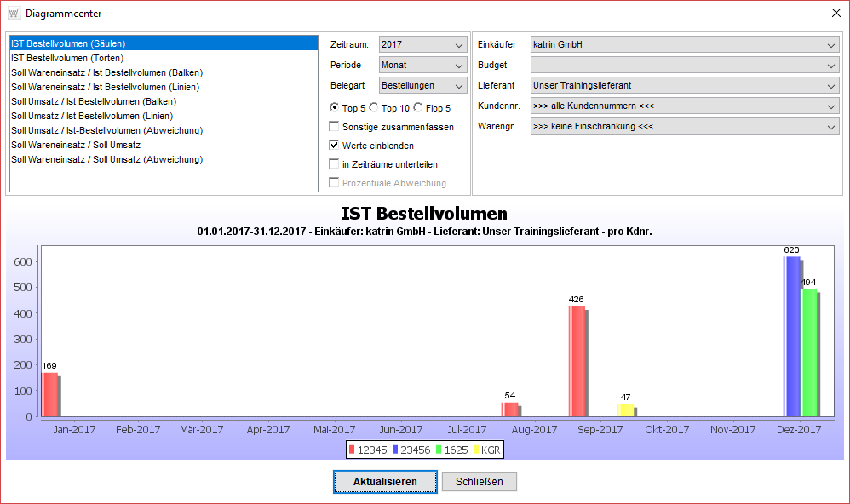Select the Top 10 radio button
This screenshot has height=504, width=850.
point(374,108)
